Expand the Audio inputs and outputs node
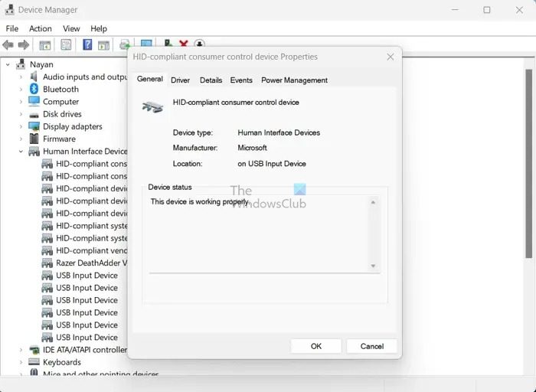 tap(21, 77)
